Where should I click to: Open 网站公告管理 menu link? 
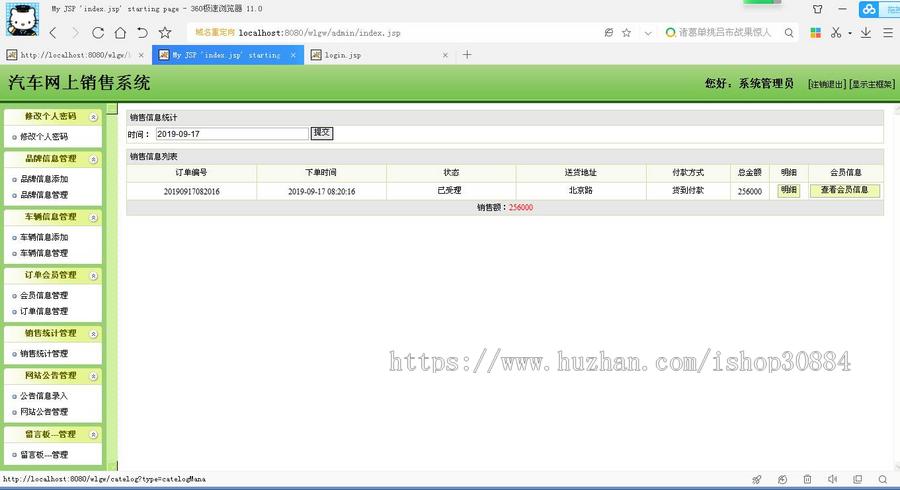pos(44,412)
